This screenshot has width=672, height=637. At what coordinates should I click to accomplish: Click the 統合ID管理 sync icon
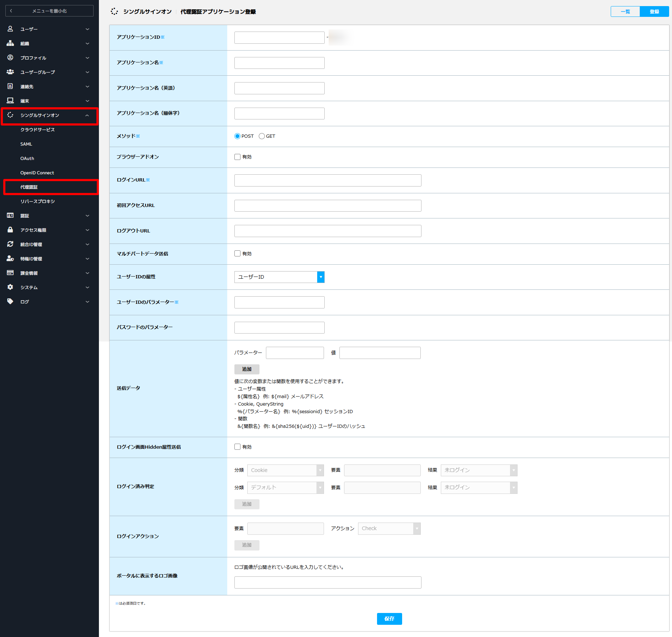10,244
